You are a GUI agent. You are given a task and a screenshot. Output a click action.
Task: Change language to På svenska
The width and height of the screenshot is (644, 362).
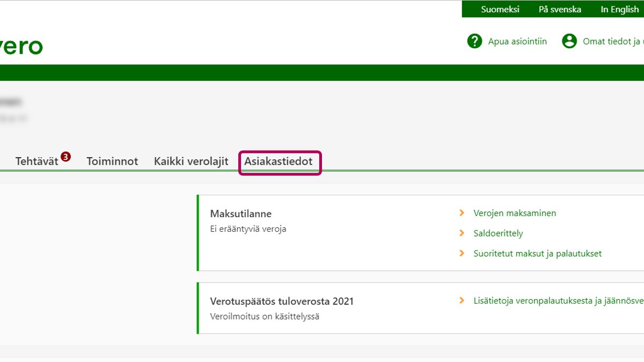point(560,10)
